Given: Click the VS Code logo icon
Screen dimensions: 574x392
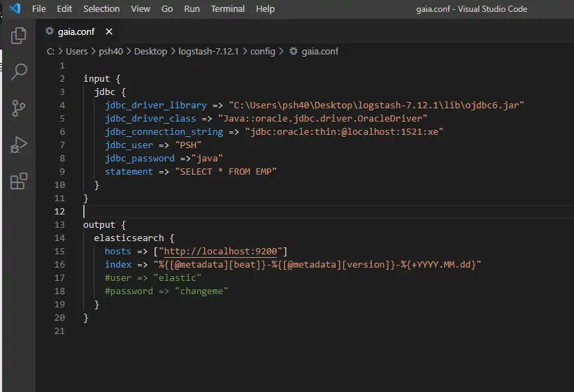Looking at the screenshot, I should tap(15, 8).
